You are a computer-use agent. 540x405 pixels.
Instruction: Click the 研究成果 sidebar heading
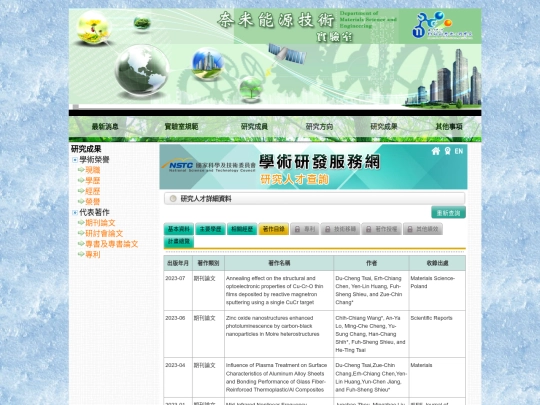(x=86, y=149)
